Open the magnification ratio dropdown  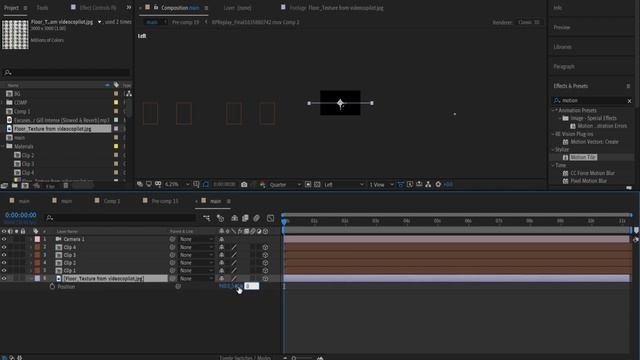coord(177,184)
